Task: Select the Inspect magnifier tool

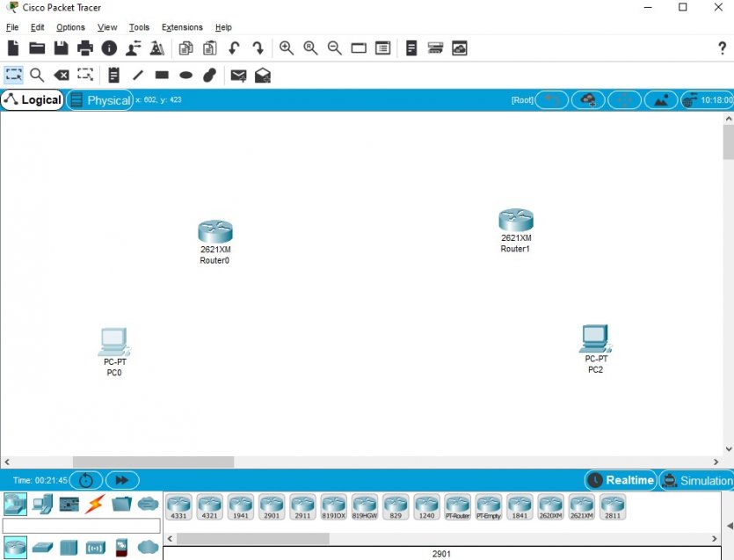Action: click(37, 76)
